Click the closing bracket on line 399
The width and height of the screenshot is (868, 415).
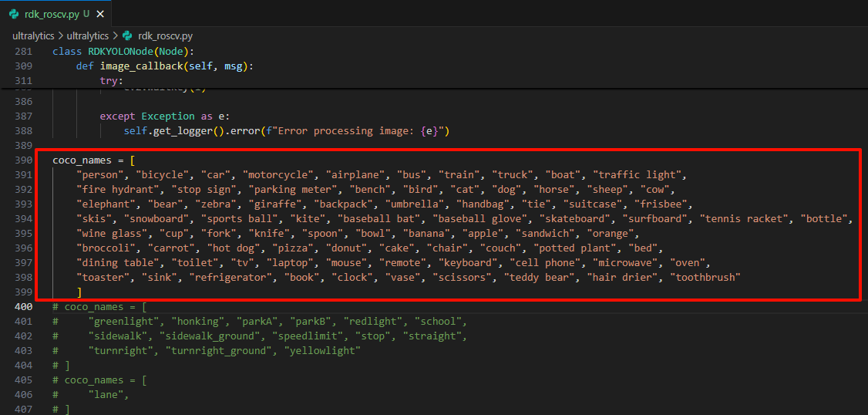tap(79, 292)
